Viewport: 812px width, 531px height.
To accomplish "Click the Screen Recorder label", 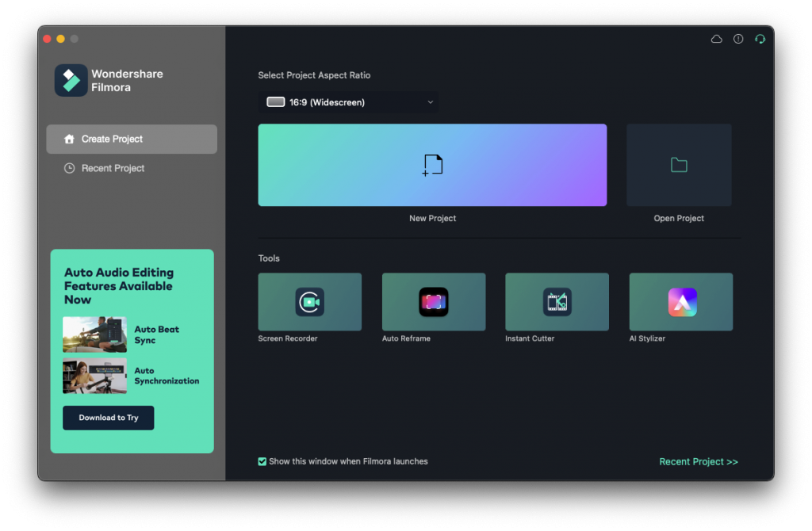I will (x=288, y=338).
